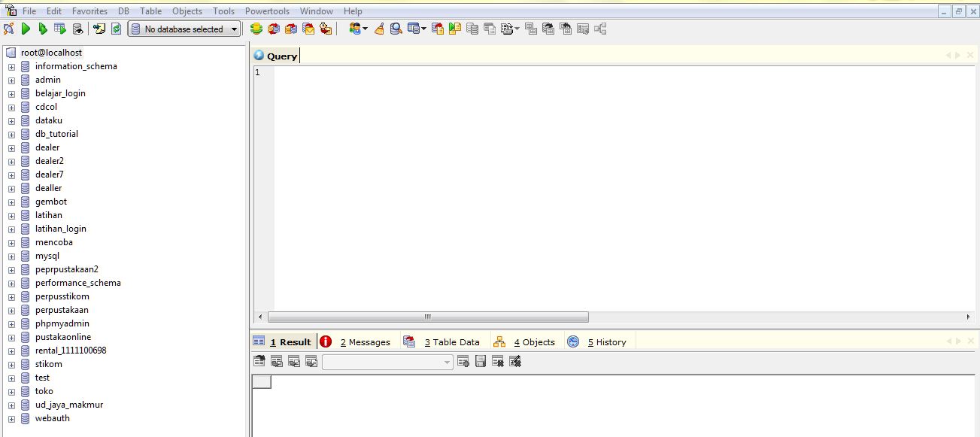Click the execute all queries double-play icon
The width and height of the screenshot is (980, 437).
point(43,29)
